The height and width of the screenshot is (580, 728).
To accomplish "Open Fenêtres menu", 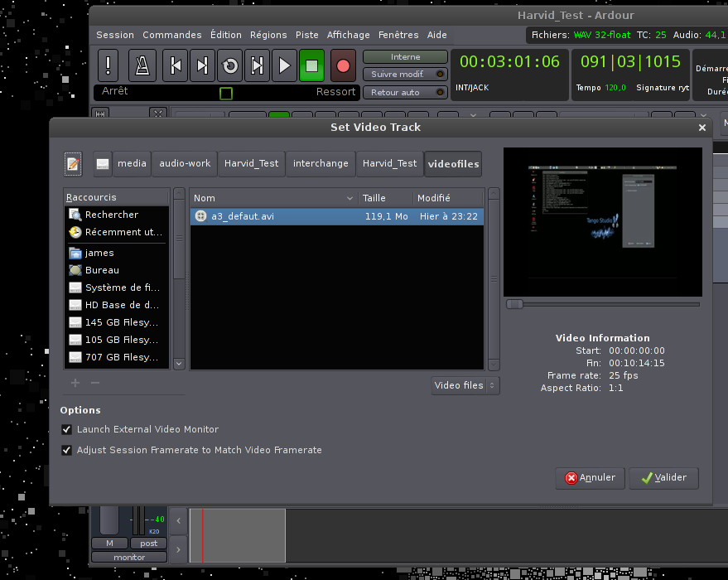I will coord(398,35).
